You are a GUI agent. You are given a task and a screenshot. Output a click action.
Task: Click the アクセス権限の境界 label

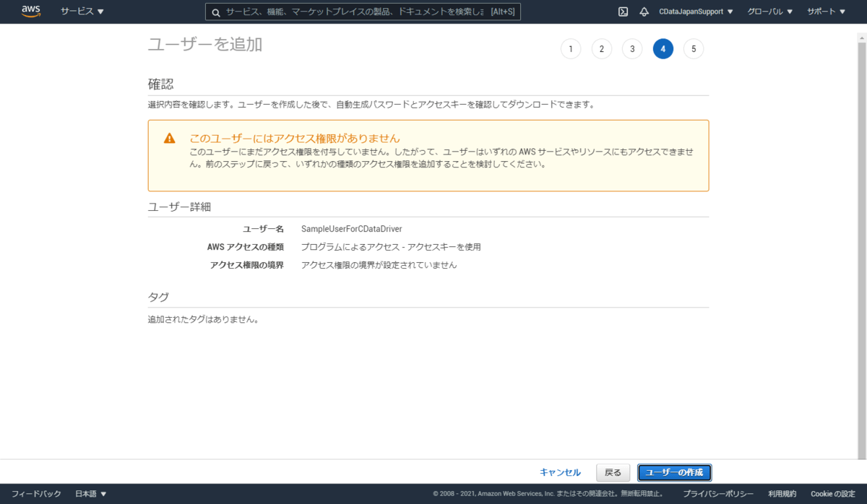click(247, 265)
